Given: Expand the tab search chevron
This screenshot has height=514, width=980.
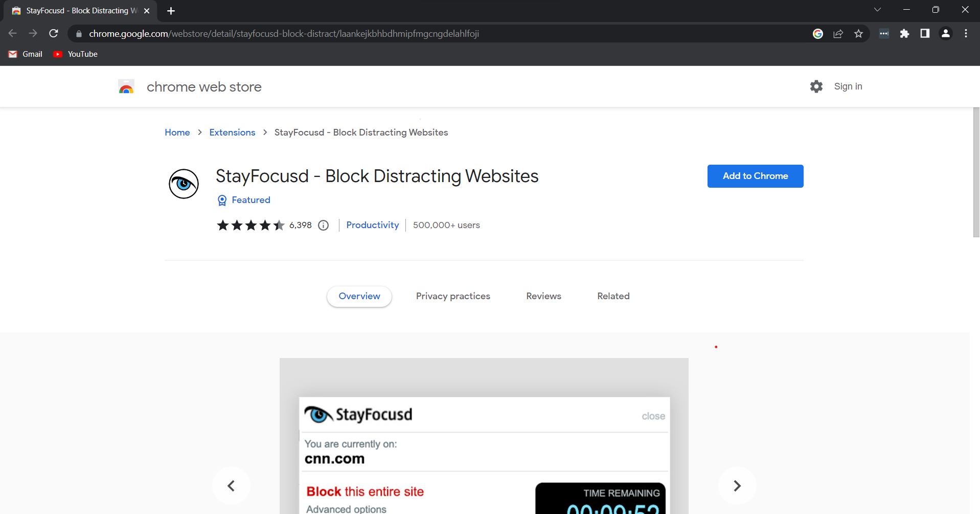Looking at the screenshot, I should (877, 10).
